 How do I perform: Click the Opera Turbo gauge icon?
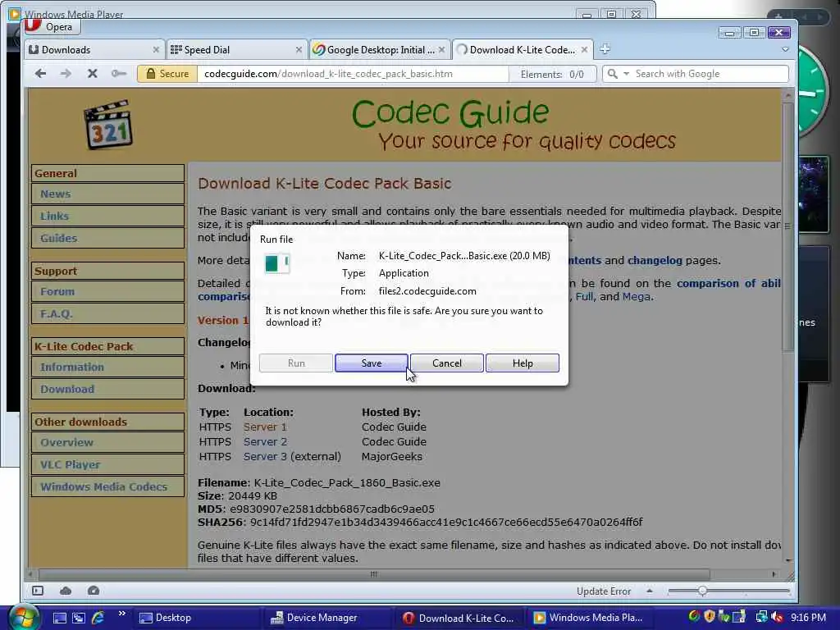click(x=94, y=591)
